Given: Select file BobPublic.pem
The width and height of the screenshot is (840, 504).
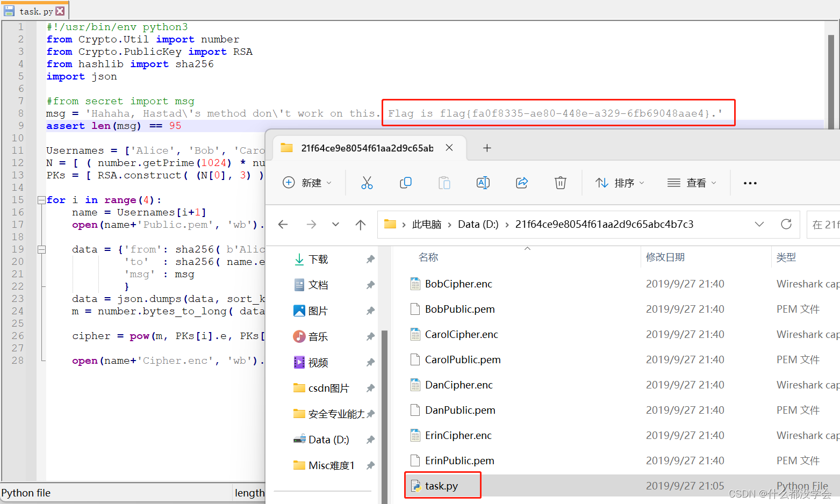Looking at the screenshot, I should click(460, 309).
